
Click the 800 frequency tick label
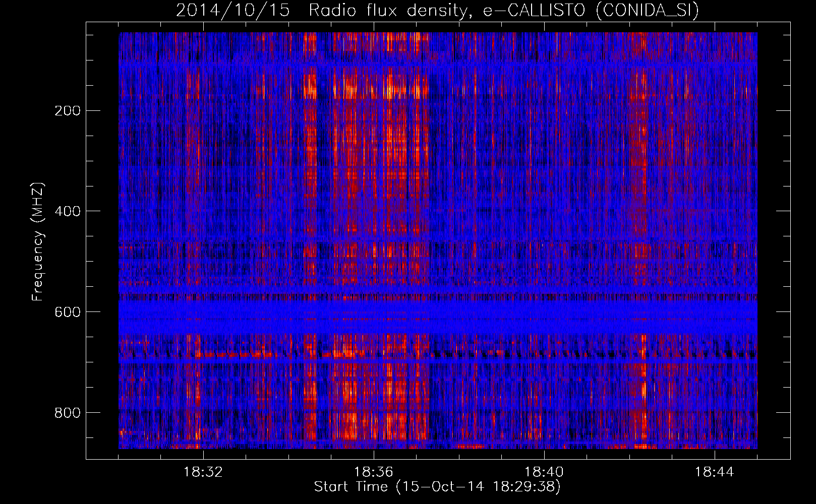click(67, 413)
